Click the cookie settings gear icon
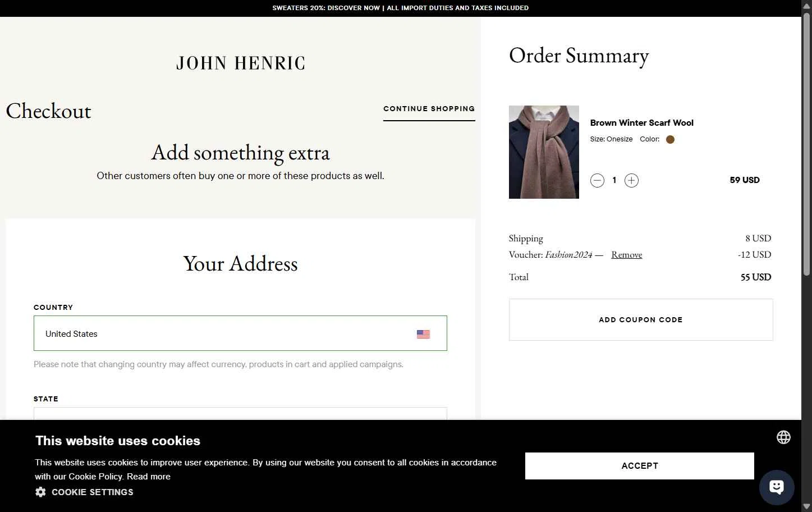812x512 pixels. (x=40, y=492)
